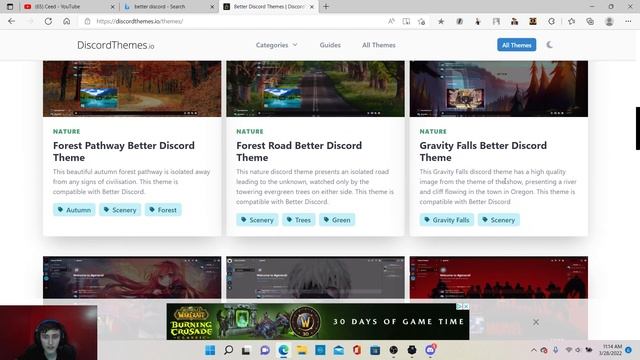Open Edge Settings and more menu
Viewport: 640px width, 360px height.
628,21
